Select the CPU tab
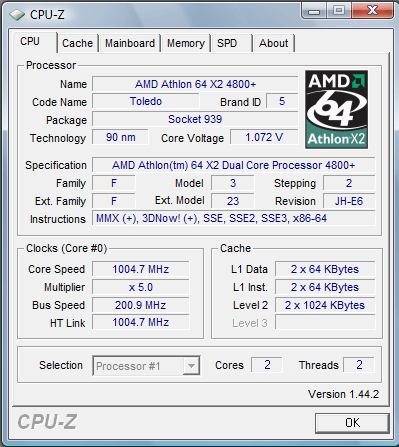Screen dimensions: 399x447 tap(35, 42)
